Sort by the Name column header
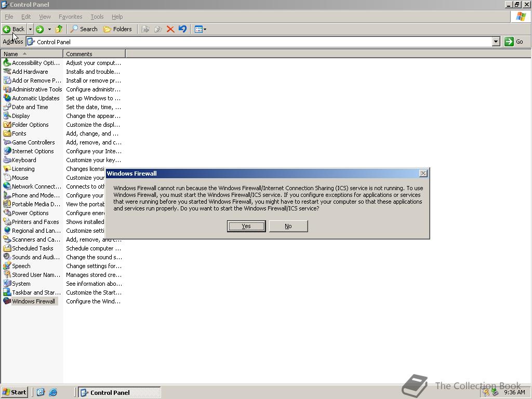The width and height of the screenshot is (532, 399). coord(32,54)
